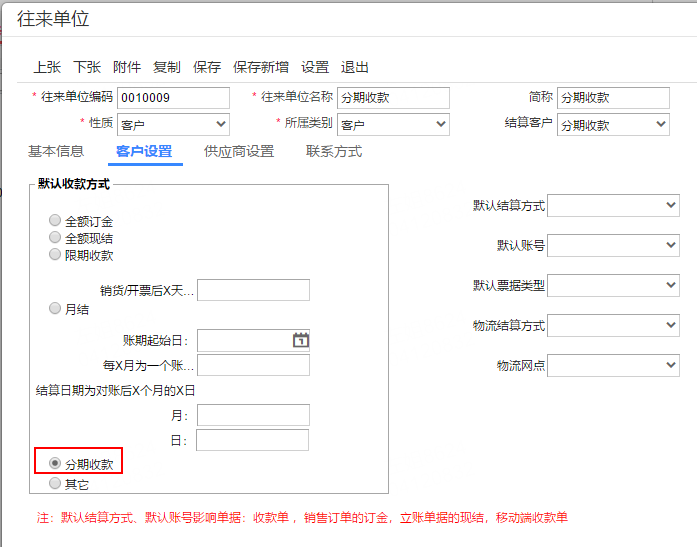
Task: Focus 往来单位名称 input field
Action: coord(393,98)
